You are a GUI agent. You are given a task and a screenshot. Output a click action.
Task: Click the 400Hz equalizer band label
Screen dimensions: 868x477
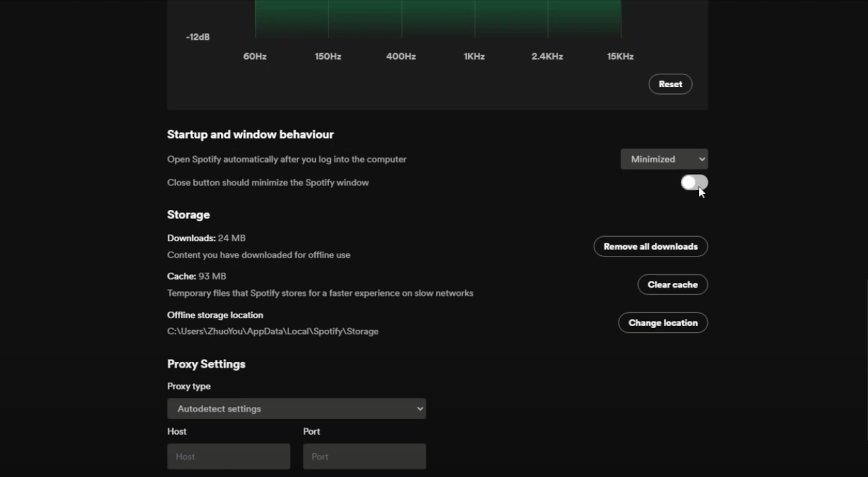pyautogui.click(x=401, y=56)
